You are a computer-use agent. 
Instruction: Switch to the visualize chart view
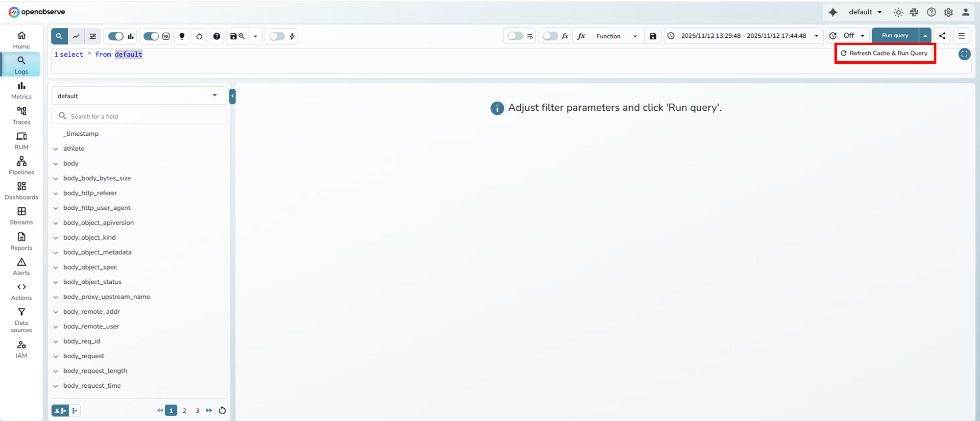[76, 36]
